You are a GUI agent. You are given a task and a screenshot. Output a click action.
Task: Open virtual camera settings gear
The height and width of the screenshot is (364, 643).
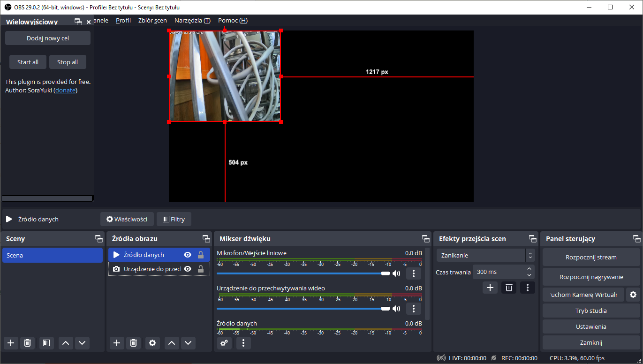click(633, 295)
